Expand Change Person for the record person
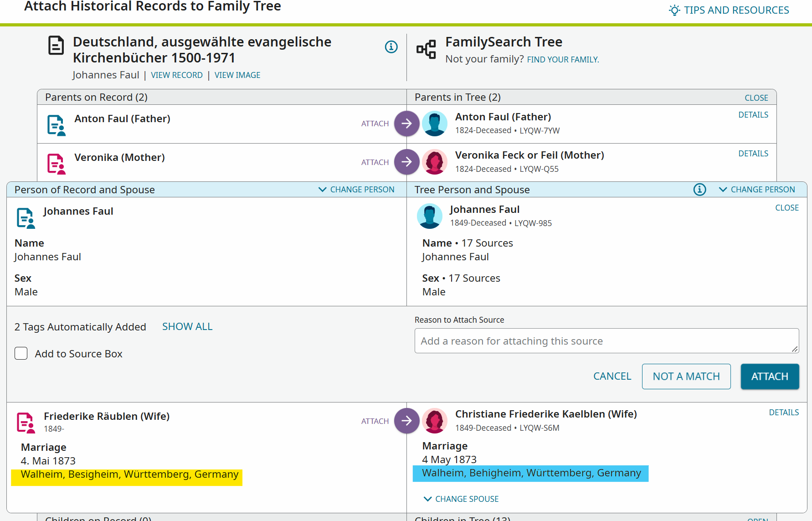This screenshot has height=521, width=812. (356, 190)
